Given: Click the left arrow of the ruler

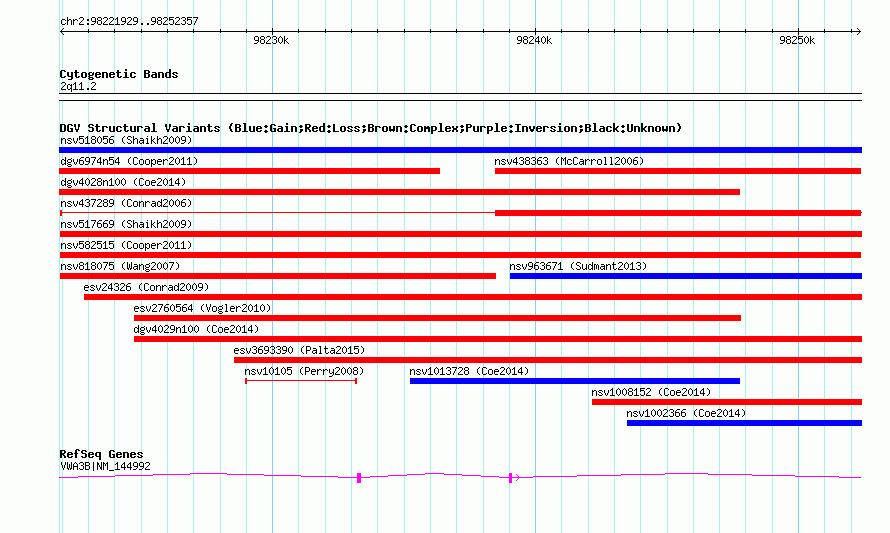Looking at the screenshot, I should [62, 32].
